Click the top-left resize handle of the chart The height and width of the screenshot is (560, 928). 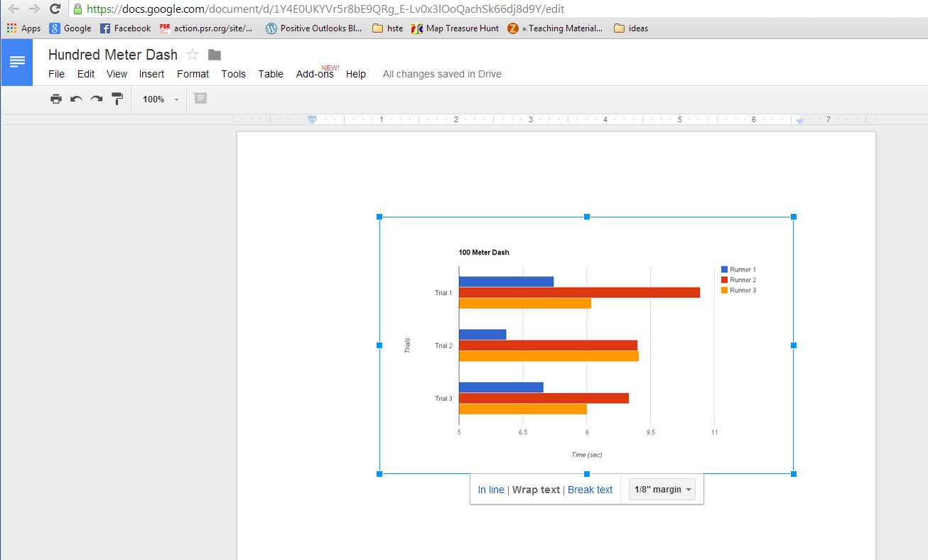(379, 217)
